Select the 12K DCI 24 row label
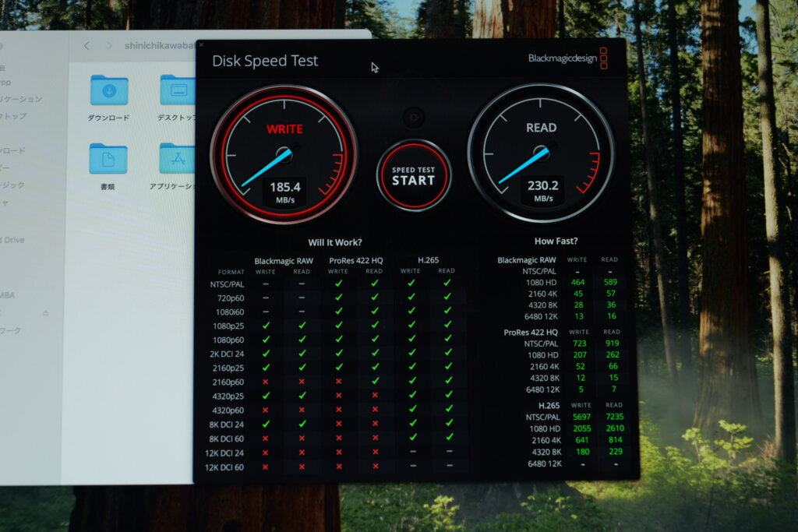Image resolution: width=798 pixels, height=532 pixels. tap(224, 453)
